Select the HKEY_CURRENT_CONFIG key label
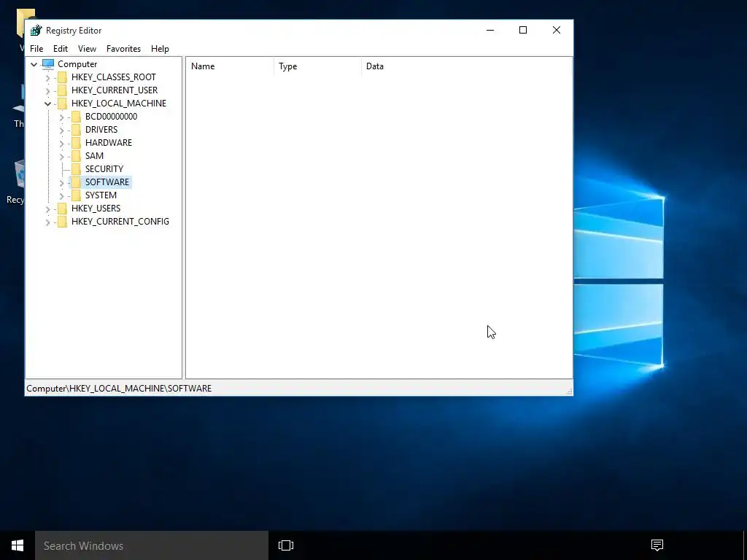 [120, 222]
